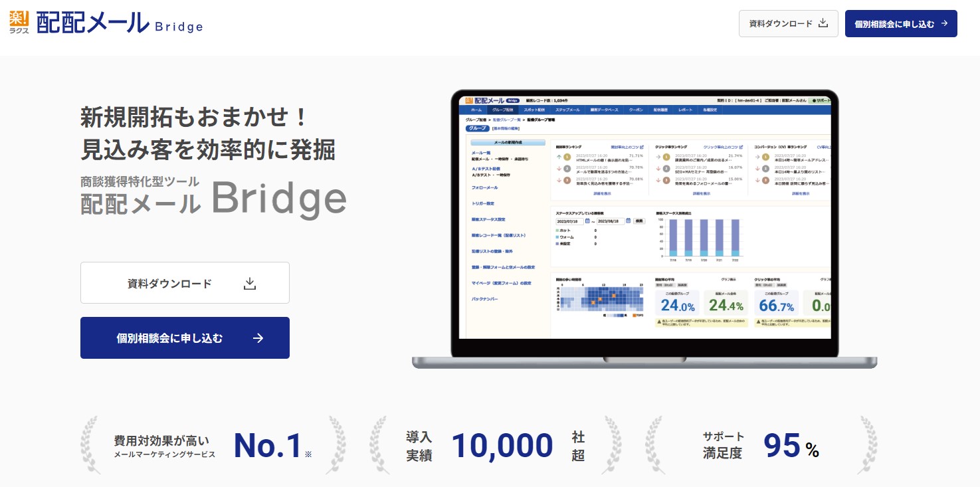Click the 71.71% value in the ranking
This screenshot has width=980, height=487.
click(x=637, y=155)
